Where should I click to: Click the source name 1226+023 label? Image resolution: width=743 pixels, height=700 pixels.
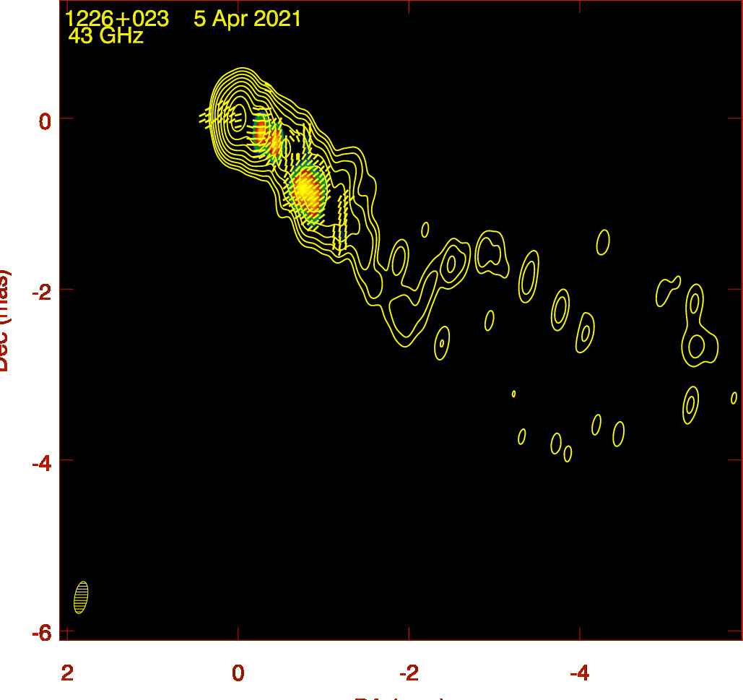tap(116, 20)
